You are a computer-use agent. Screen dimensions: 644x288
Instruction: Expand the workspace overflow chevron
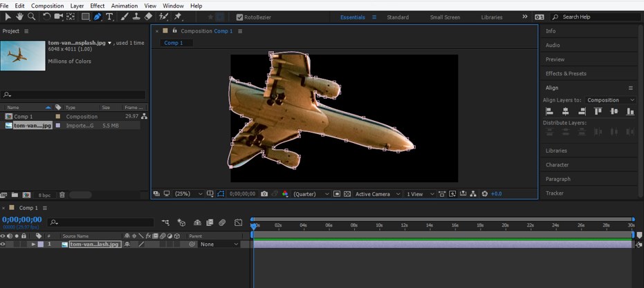click(524, 17)
